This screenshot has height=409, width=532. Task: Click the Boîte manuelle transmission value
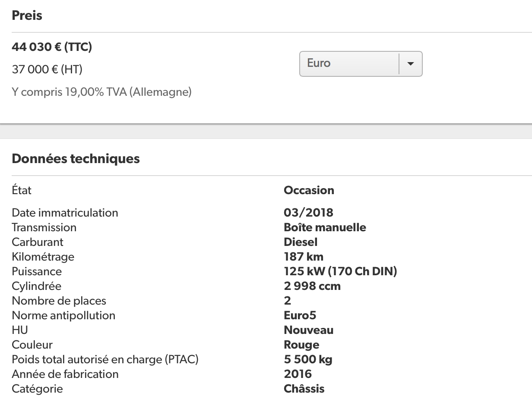[x=325, y=227]
